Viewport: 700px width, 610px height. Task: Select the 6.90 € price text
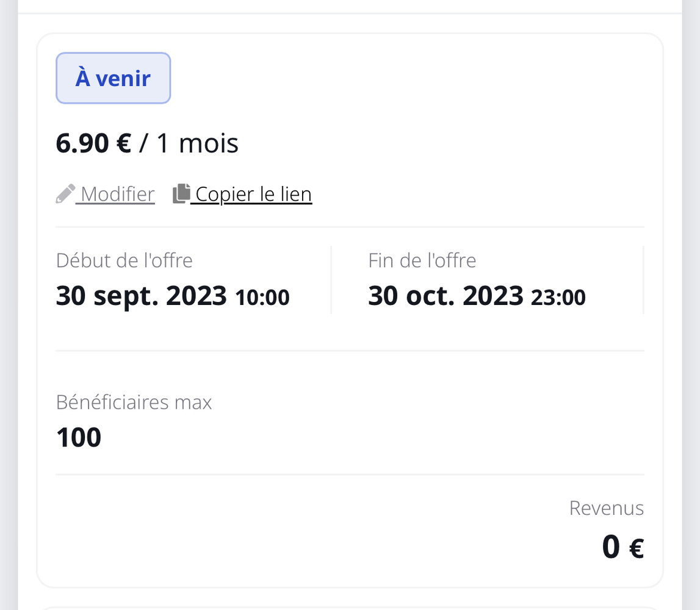click(93, 143)
